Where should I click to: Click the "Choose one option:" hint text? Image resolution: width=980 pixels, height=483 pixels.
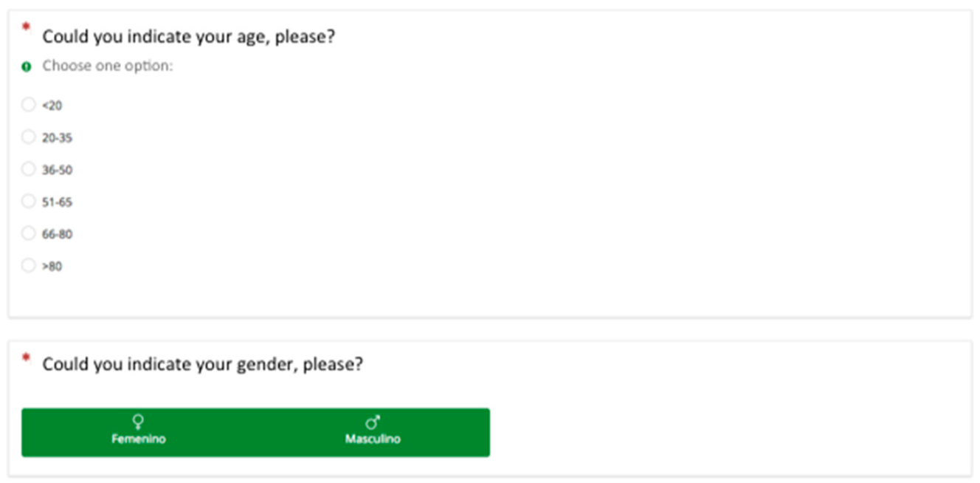(107, 66)
